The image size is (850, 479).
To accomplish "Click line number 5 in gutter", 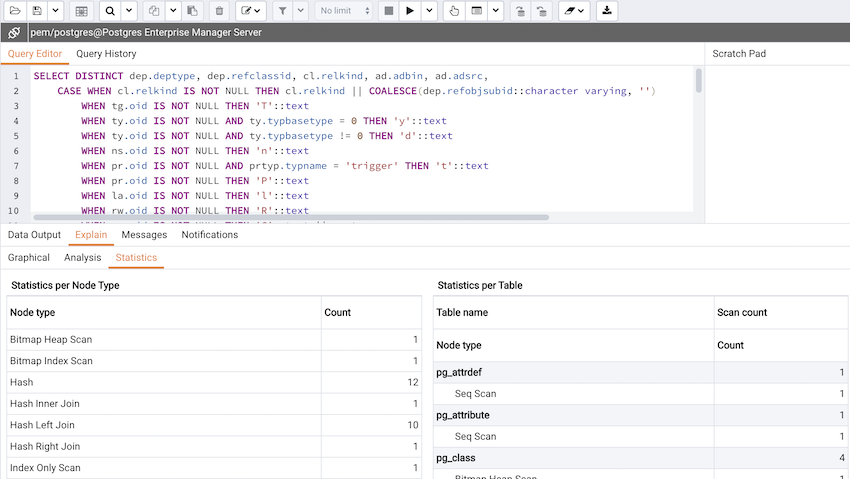I will [x=16, y=136].
